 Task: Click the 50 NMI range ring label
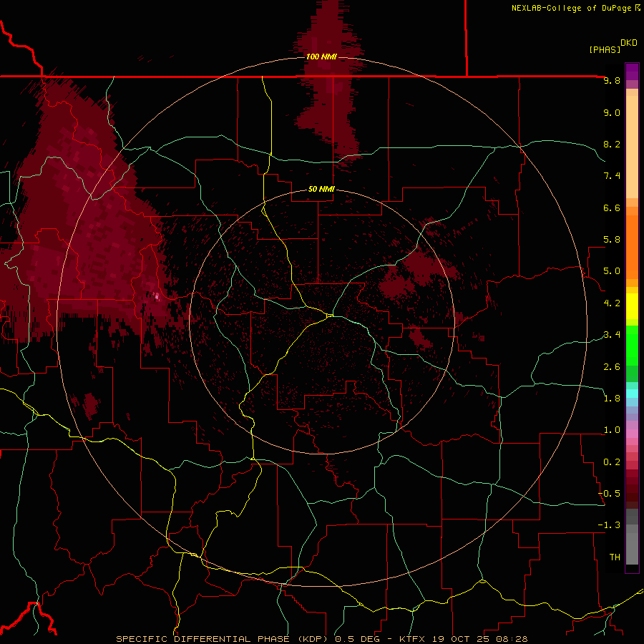(x=321, y=189)
